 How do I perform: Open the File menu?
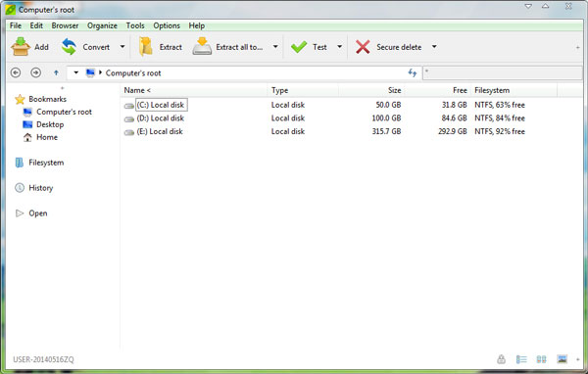[x=16, y=25]
